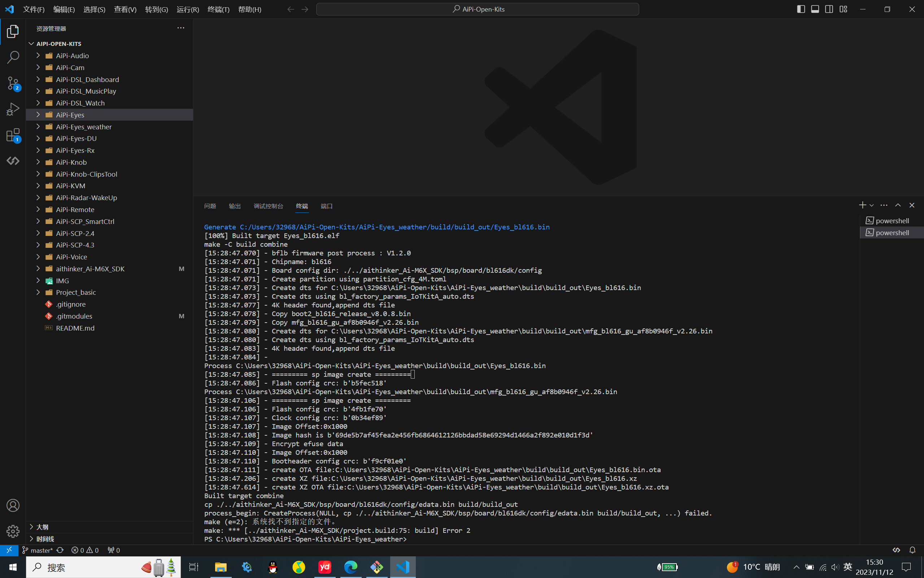
Task: Open the README.md file
Action: pyautogui.click(x=110, y=328)
